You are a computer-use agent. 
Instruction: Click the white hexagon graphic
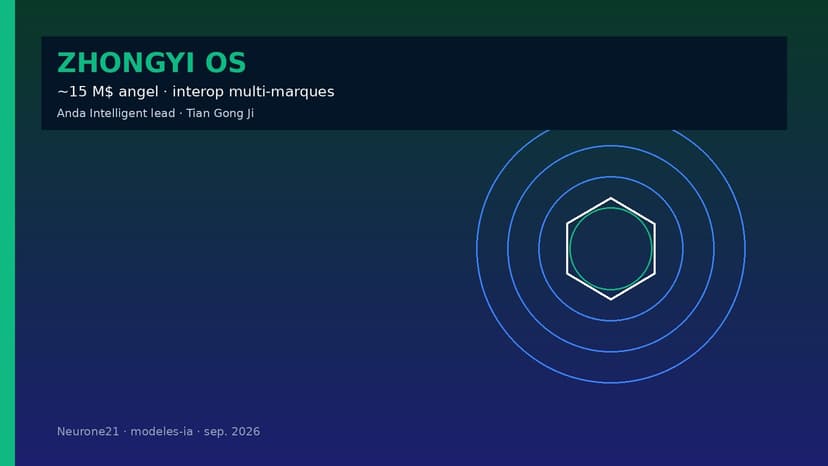click(x=611, y=249)
